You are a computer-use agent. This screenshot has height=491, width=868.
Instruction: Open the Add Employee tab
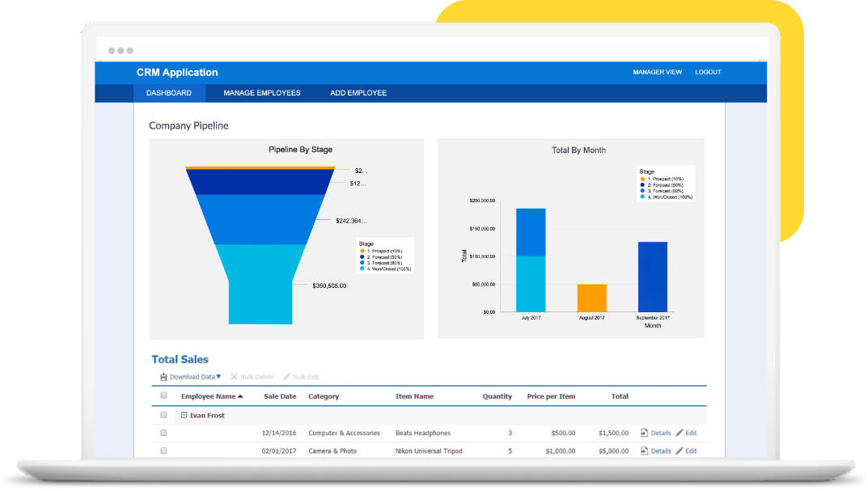(358, 92)
